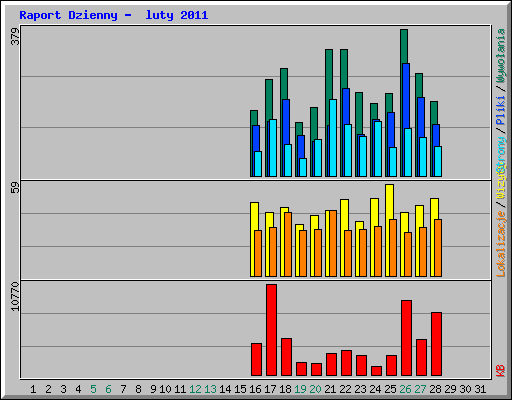Select green weekend day 19 label

click(x=300, y=389)
